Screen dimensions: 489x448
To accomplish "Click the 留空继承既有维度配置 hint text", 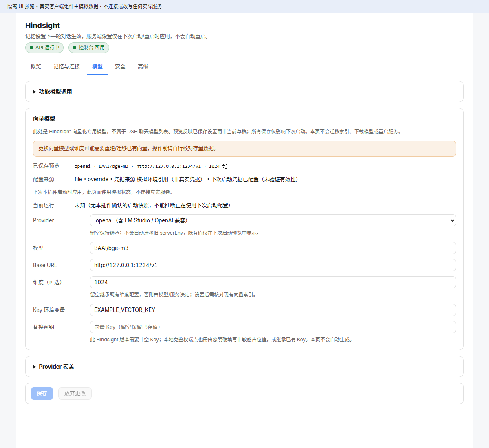I will tap(174, 295).
